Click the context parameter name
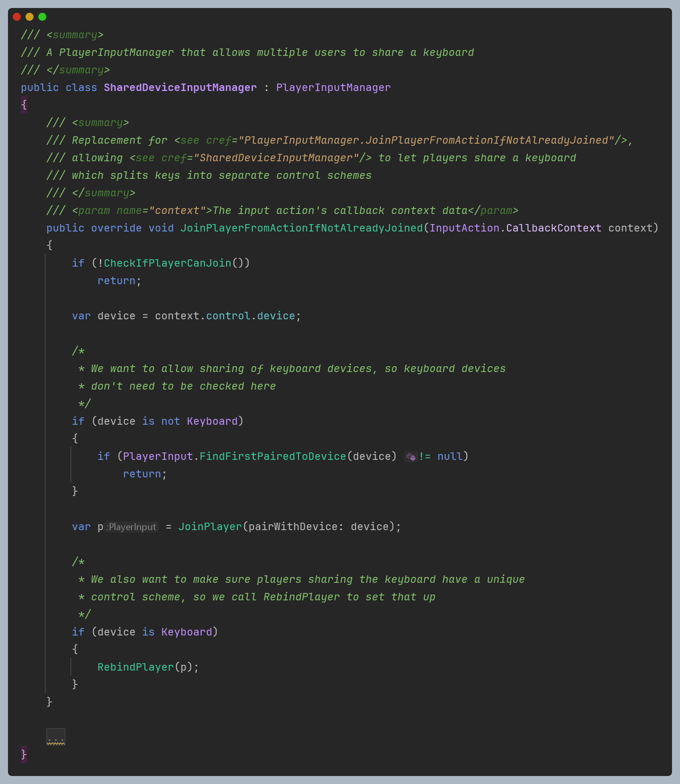The height and width of the screenshot is (784, 680). [631, 228]
